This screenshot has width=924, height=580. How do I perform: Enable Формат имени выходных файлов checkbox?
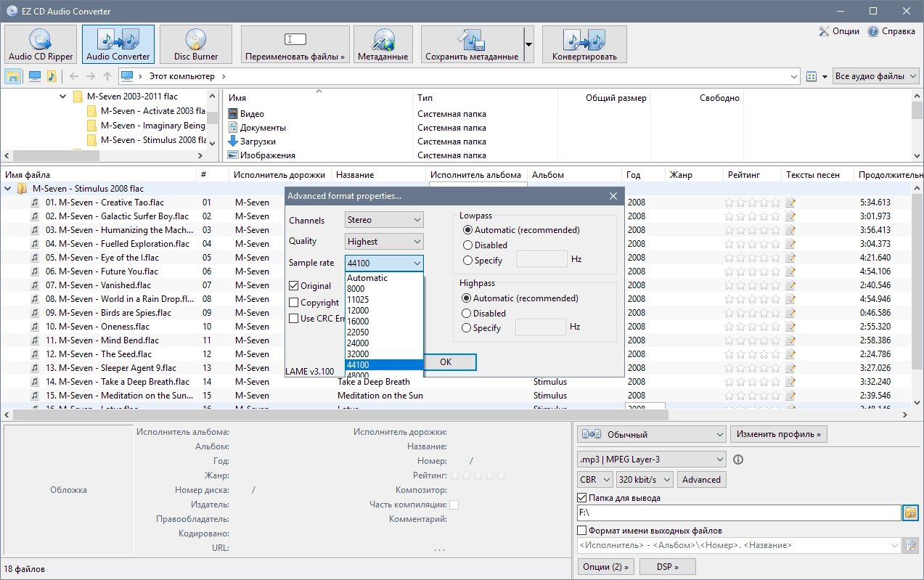(582, 531)
